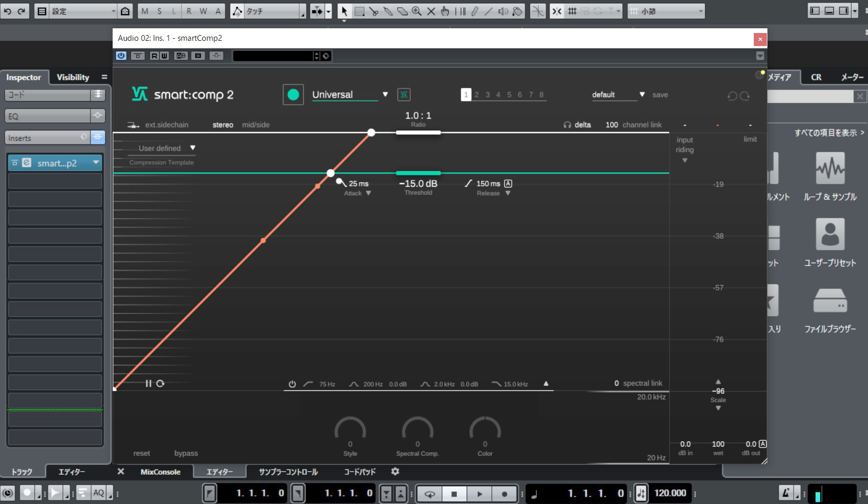The height and width of the screenshot is (504, 868).
Task: Toggle the plugin power/bypass button
Action: click(x=121, y=55)
